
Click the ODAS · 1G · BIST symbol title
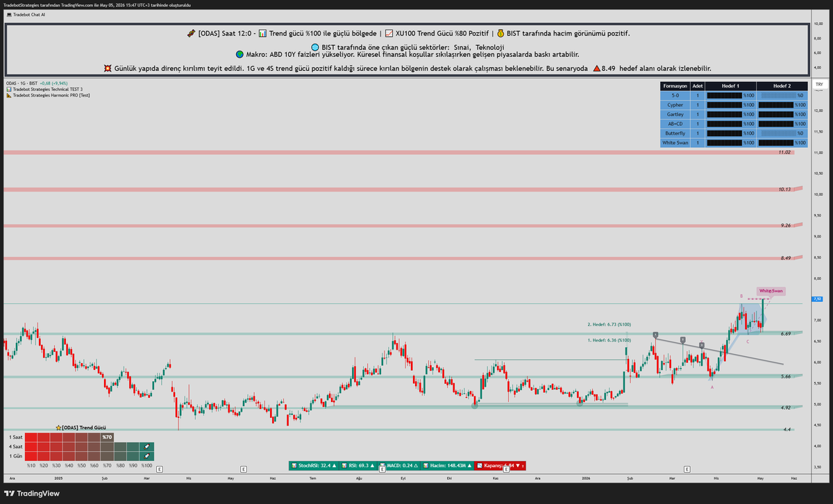point(20,83)
